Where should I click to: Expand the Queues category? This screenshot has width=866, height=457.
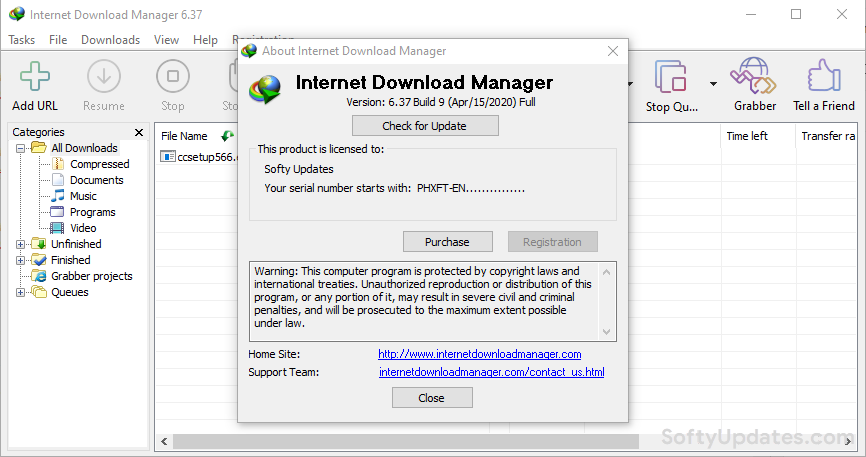pyautogui.click(x=20, y=292)
